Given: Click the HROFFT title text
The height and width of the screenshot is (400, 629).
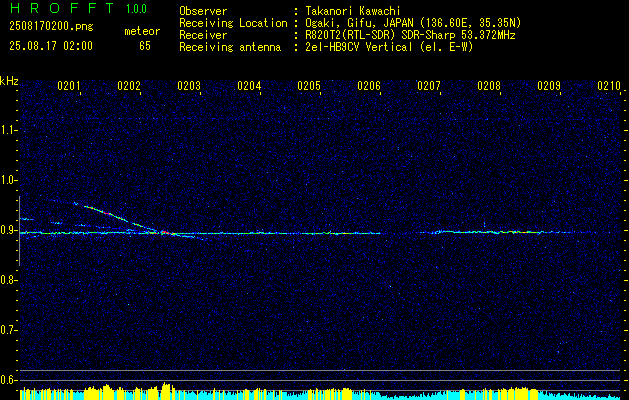Looking at the screenshot, I should (x=62, y=8).
